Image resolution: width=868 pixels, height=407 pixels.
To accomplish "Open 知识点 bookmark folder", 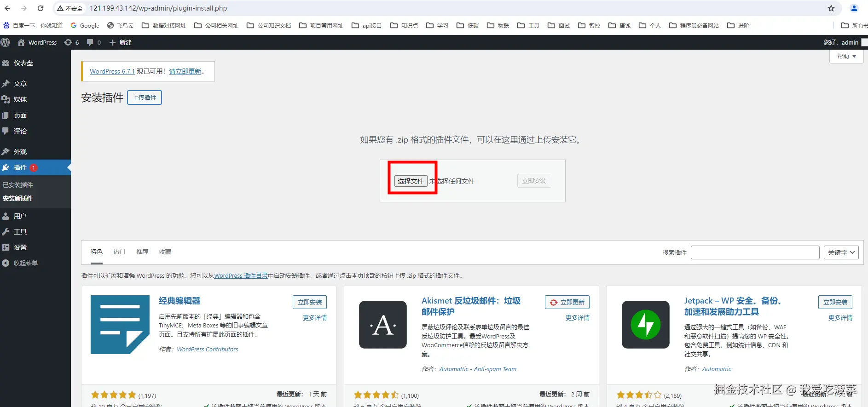I will pos(404,25).
